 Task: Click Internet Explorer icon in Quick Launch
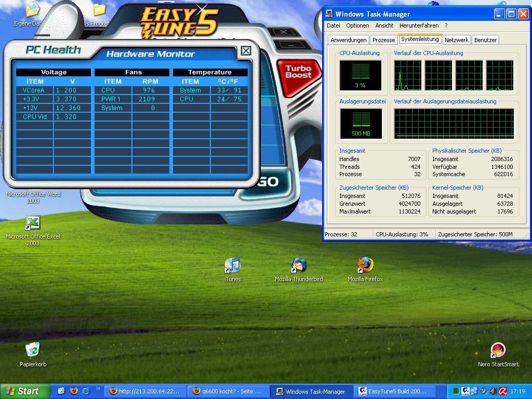(x=86, y=391)
